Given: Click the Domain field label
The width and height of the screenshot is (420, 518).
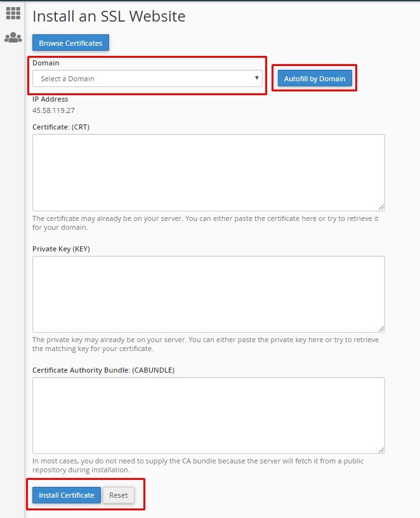Looking at the screenshot, I should click(47, 63).
